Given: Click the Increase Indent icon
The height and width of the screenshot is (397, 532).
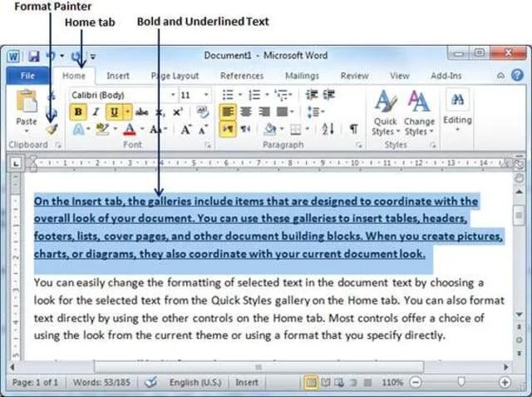Looking at the screenshot, I should pyautogui.click(x=328, y=95).
